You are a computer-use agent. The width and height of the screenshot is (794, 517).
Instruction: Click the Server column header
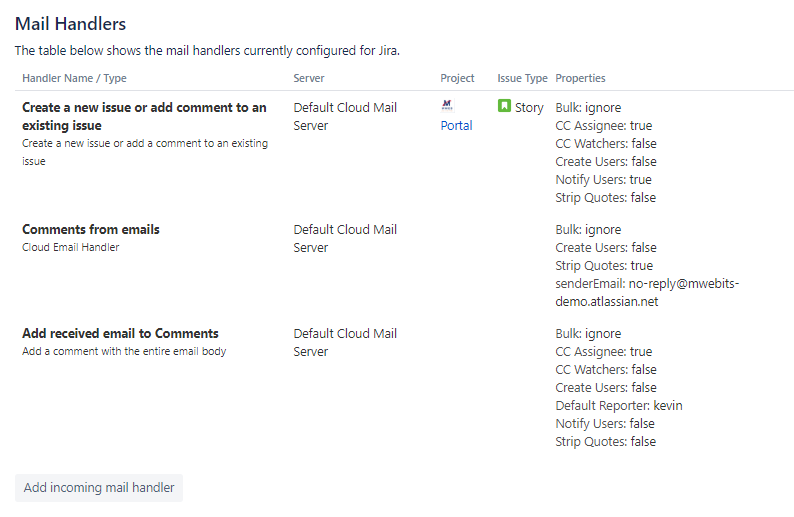pyautogui.click(x=308, y=78)
